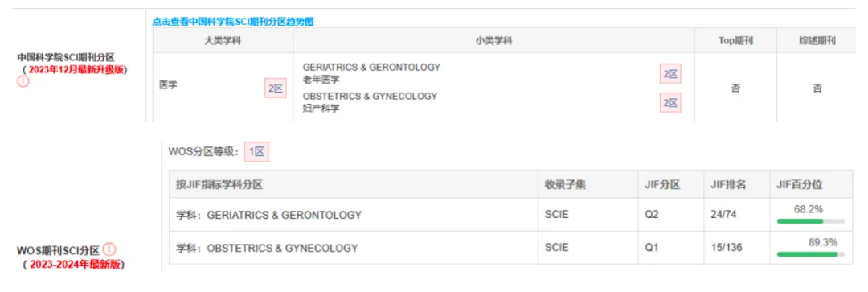Select the 学科: OBSTETRICS & GYNECOLOGY row
This screenshot has width=868, height=292.
pos(510,248)
